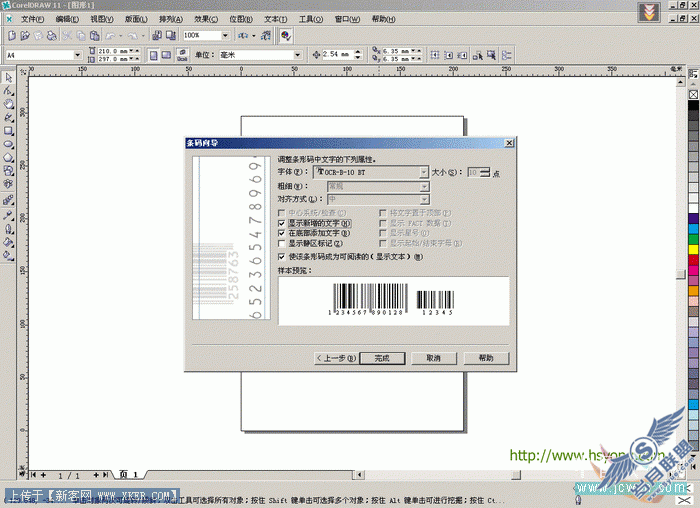The height and width of the screenshot is (508, 700).
Task: Open the 粗细 weight dropdown
Action: (425, 186)
